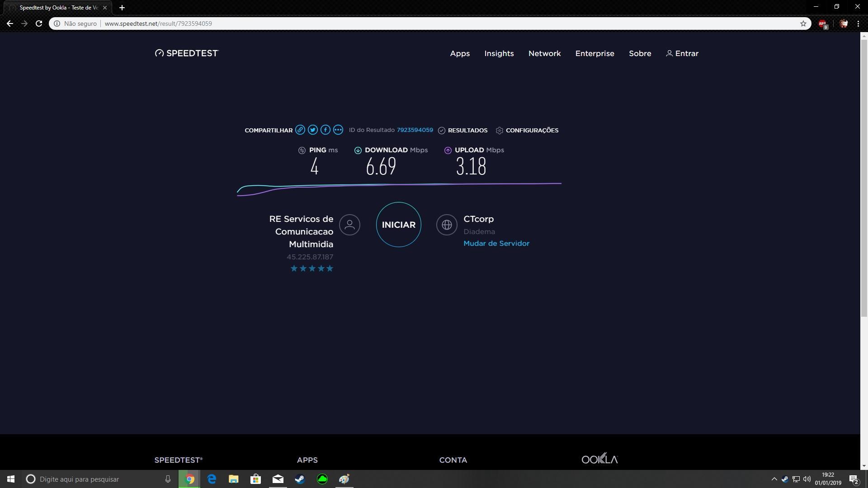Start a new test with INICIAR
This screenshot has height=488, width=868.
[x=398, y=225]
